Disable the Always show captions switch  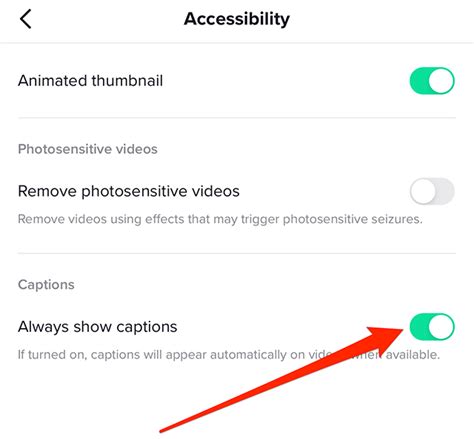[x=432, y=327]
